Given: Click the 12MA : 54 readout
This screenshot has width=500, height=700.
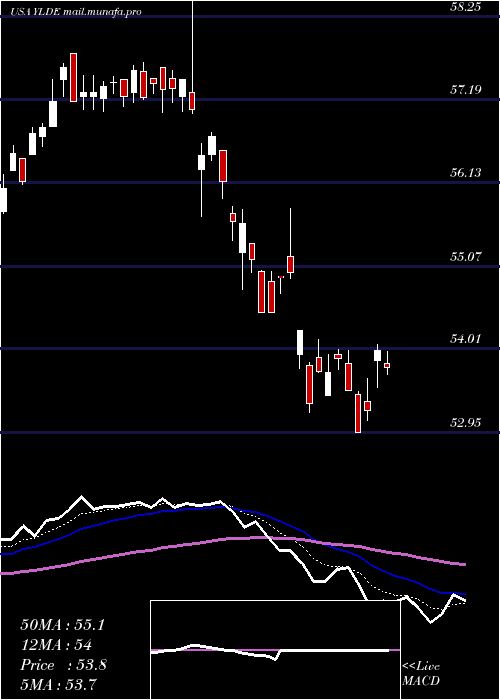Looking at the screenshot, I should tap(56, 645).
